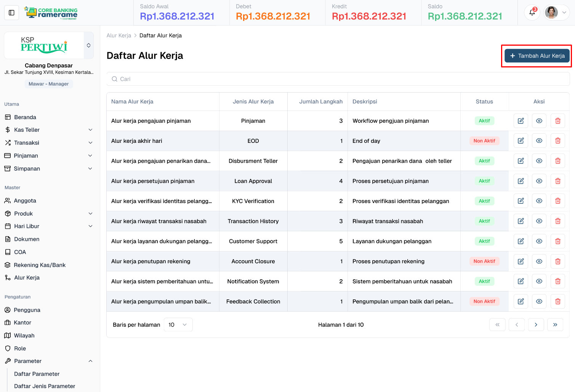Delete the Customer Support workflow row

[x=557, y=241]
